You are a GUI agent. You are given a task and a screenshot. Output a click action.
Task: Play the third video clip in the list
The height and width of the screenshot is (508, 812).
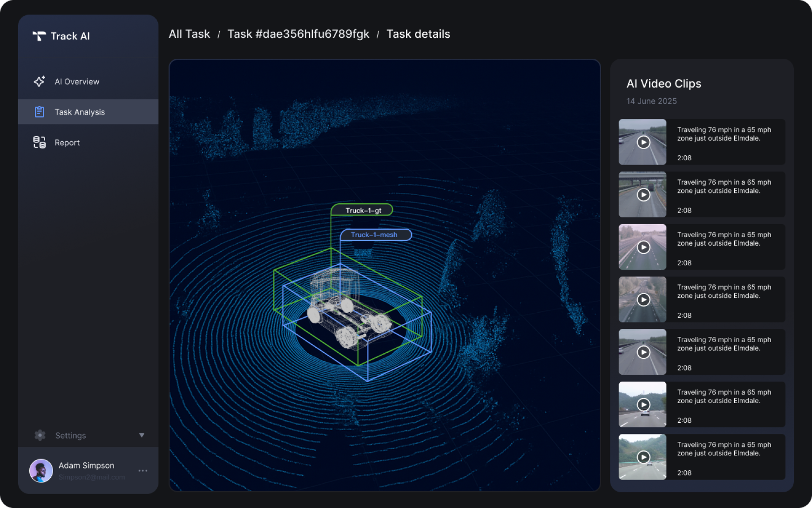click(643, 247)
